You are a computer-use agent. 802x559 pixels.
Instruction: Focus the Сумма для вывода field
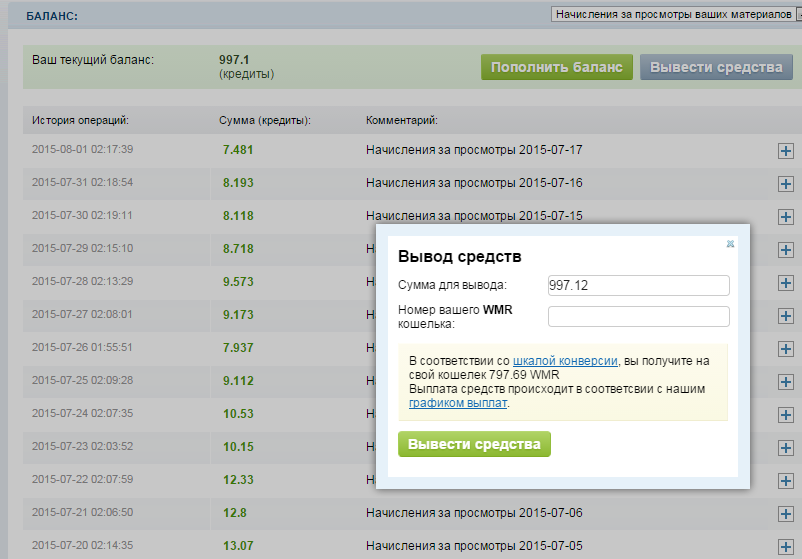(638, 285)
